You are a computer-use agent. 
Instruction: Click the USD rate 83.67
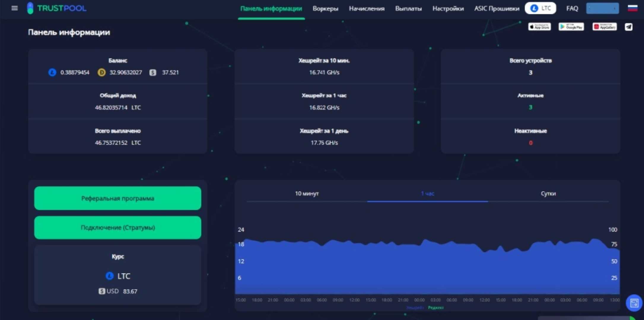tap(130, 291)
